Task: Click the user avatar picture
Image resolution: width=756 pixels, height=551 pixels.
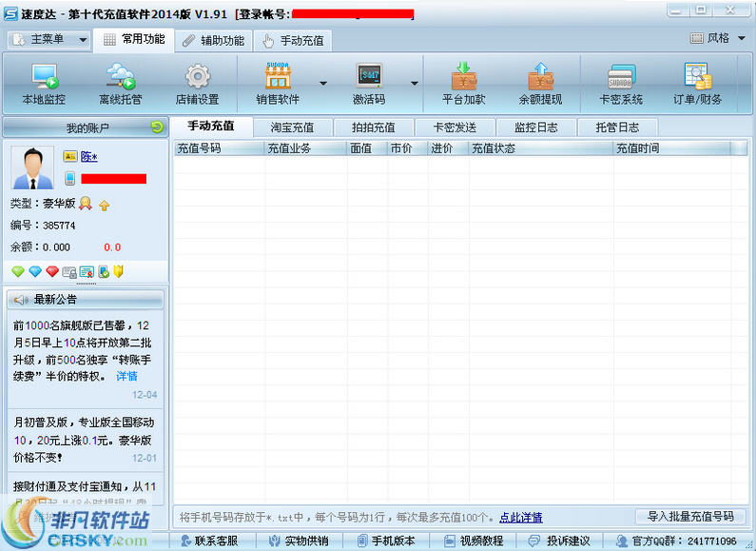Action: click(32, 167)
